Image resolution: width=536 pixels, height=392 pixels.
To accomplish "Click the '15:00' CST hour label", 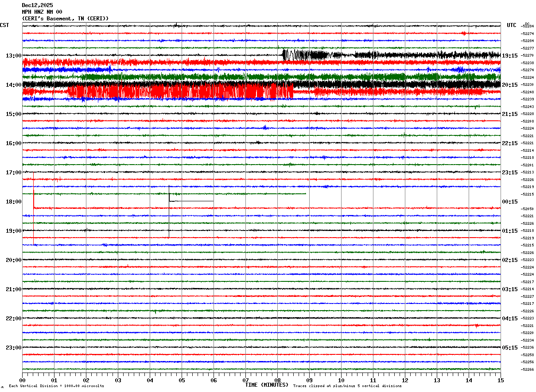I will pyautogui.click(x=14, y=114).
